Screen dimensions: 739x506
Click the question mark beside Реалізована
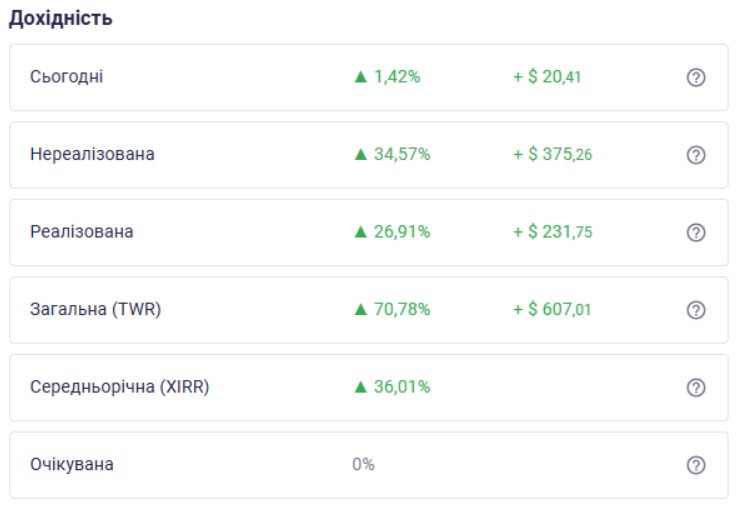697,232
